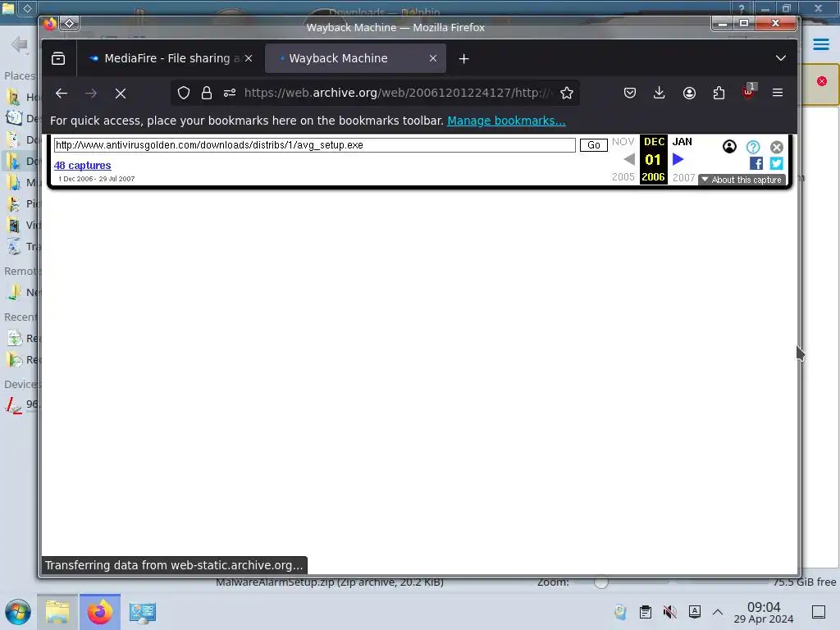Viewport: 840px width, 630px height.
Task: Open a new tab with the plus button
Action: click(x=464, y=58)
